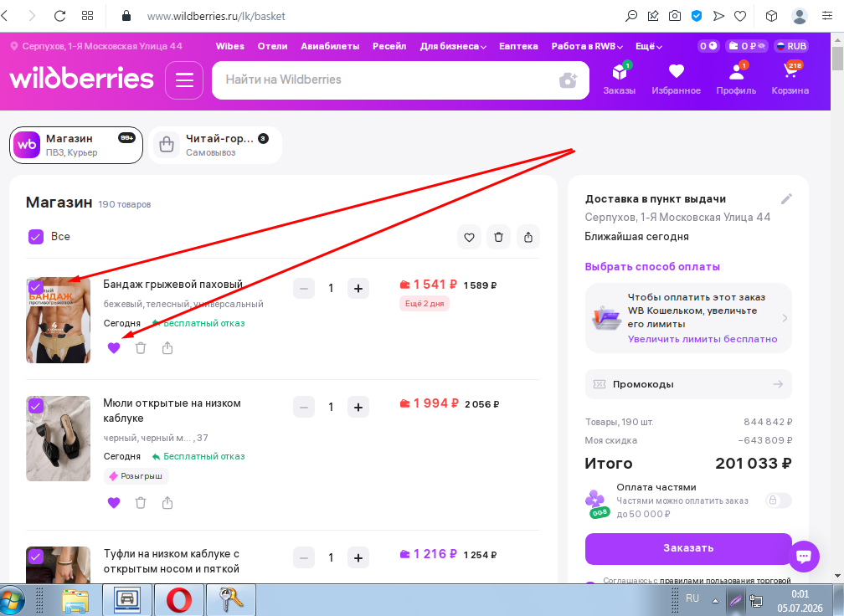
Task: Switch to the Читай-город basket tab
Action: 215,146
